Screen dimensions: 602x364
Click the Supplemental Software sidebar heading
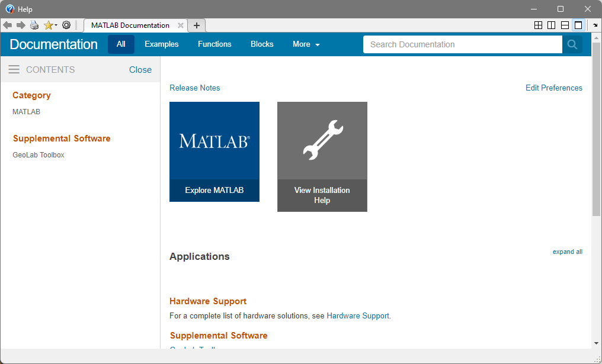click(x=62, y=138)
